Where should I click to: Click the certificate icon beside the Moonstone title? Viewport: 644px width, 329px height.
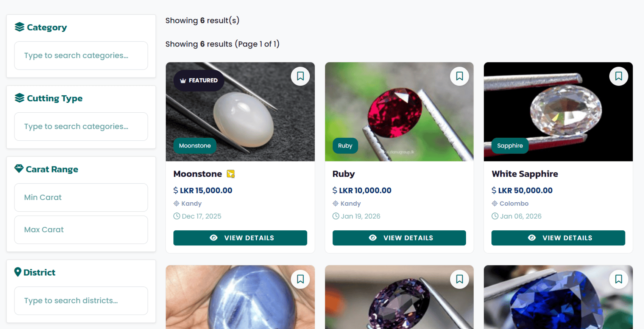tap(231, 174)
